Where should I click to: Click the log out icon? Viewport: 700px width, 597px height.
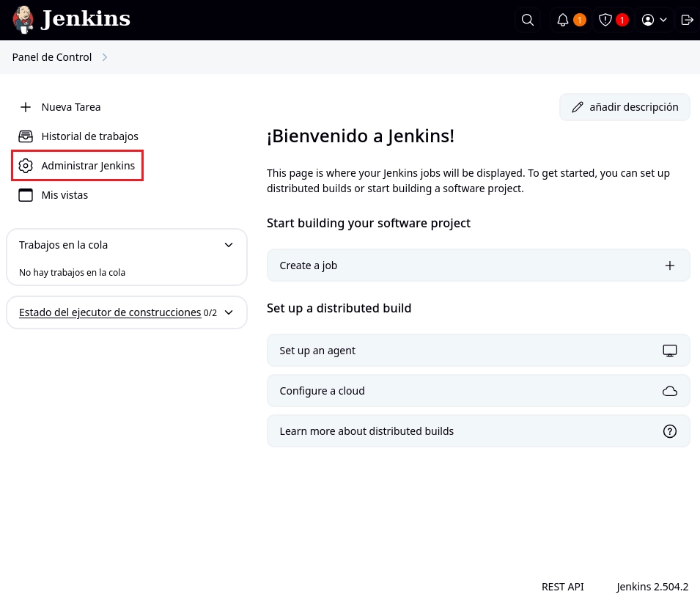coord(687,20)
